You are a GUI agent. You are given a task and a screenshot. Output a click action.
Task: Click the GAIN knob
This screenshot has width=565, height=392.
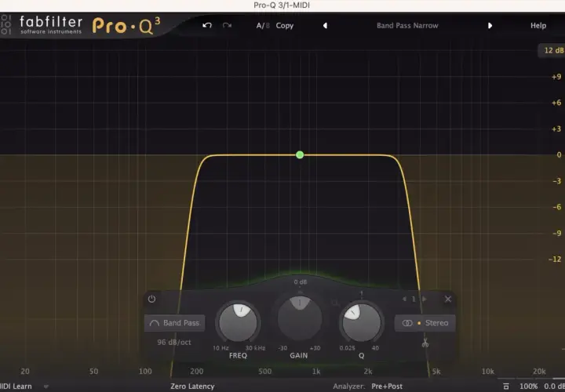point(300,318)
